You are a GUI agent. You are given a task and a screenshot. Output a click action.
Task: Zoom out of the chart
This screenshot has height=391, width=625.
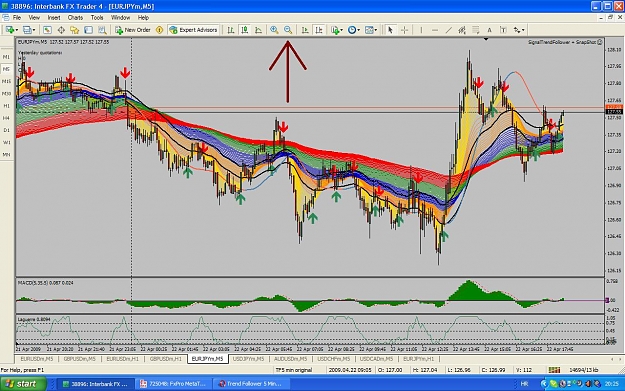(x=288, y=30)
